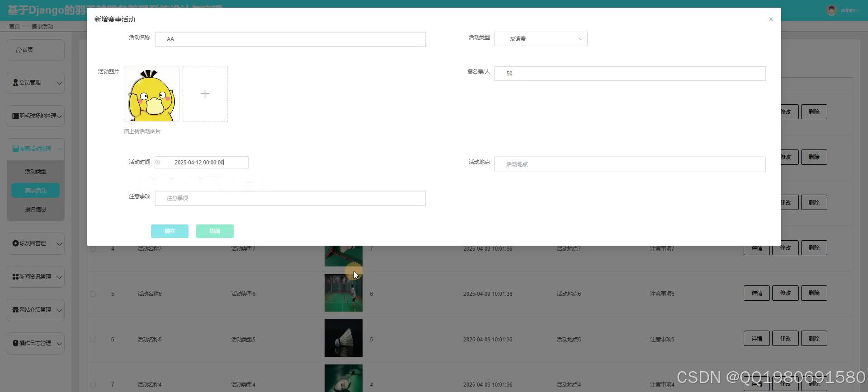Open the image thumbnail of 活动名称6

[x=344, y=293]
